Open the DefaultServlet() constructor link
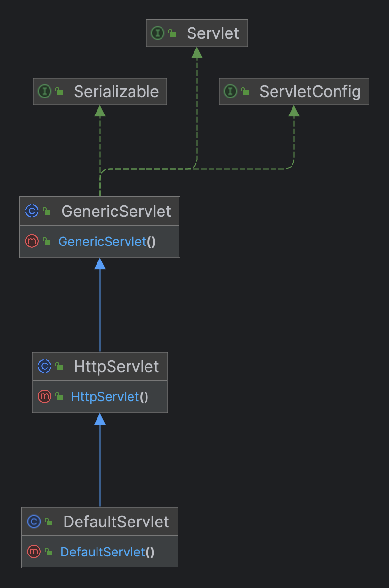Viewport: 389px width, 588px height. pyautogui.click(x=107, y=552)
